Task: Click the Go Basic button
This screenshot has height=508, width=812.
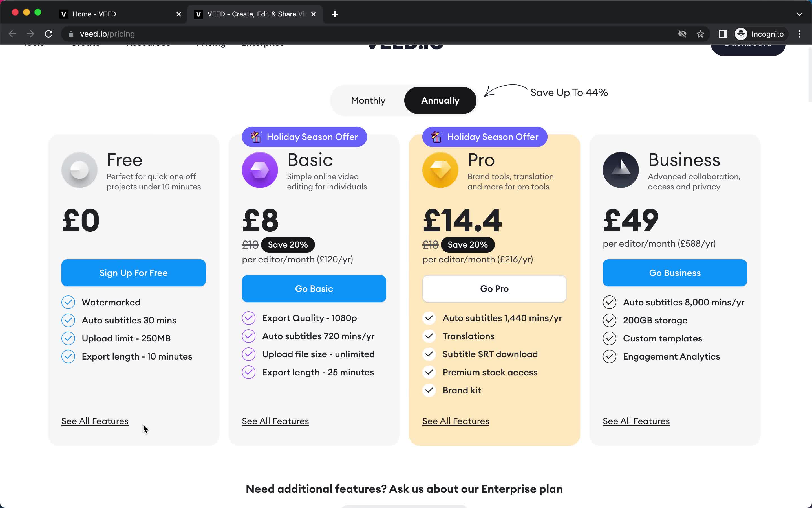Action: [x=314, y=289]
